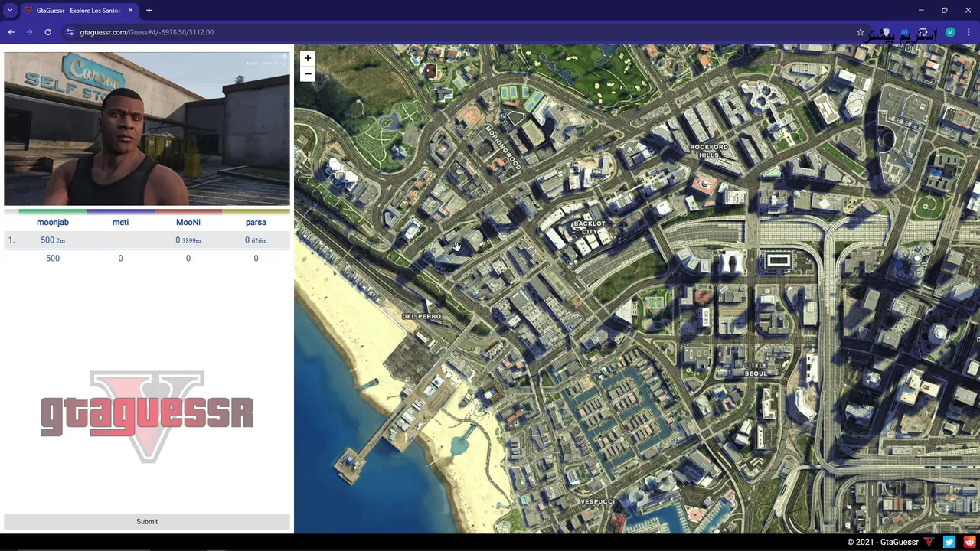The height and width of the screenshot is (551, 980).
Task: Select player name parsa
Action: 256,222
